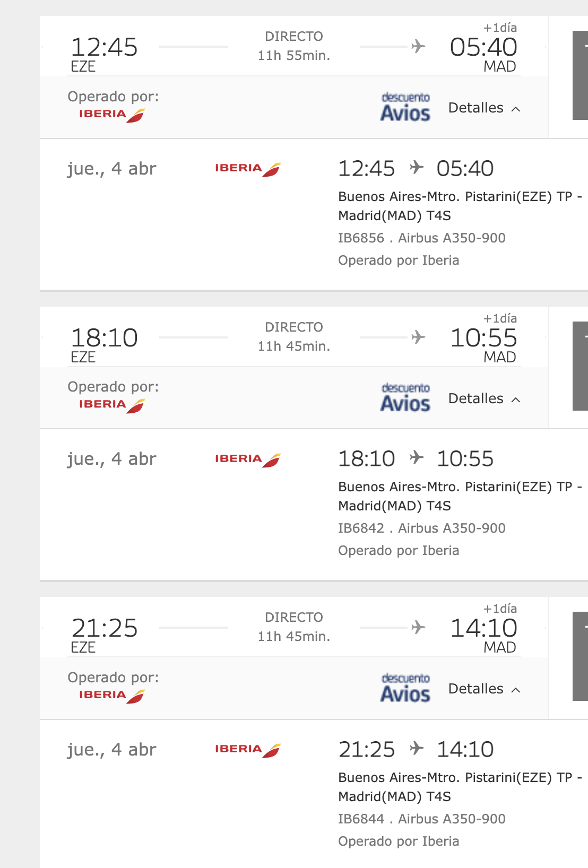The height and width of the screenshot is (868, 588).
Task: Click the Iberia logo in the IB6842 detail row
Action: (247, 459)
